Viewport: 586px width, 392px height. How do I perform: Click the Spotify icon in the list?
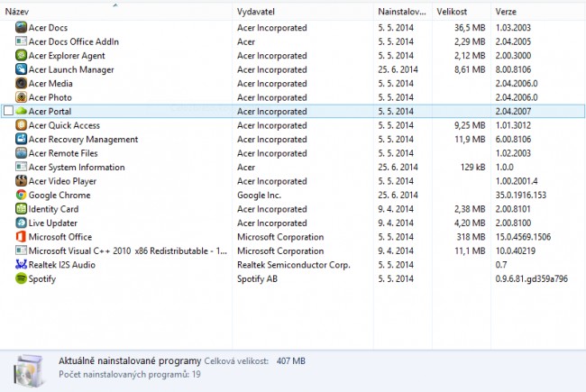(x=21, y=278)
